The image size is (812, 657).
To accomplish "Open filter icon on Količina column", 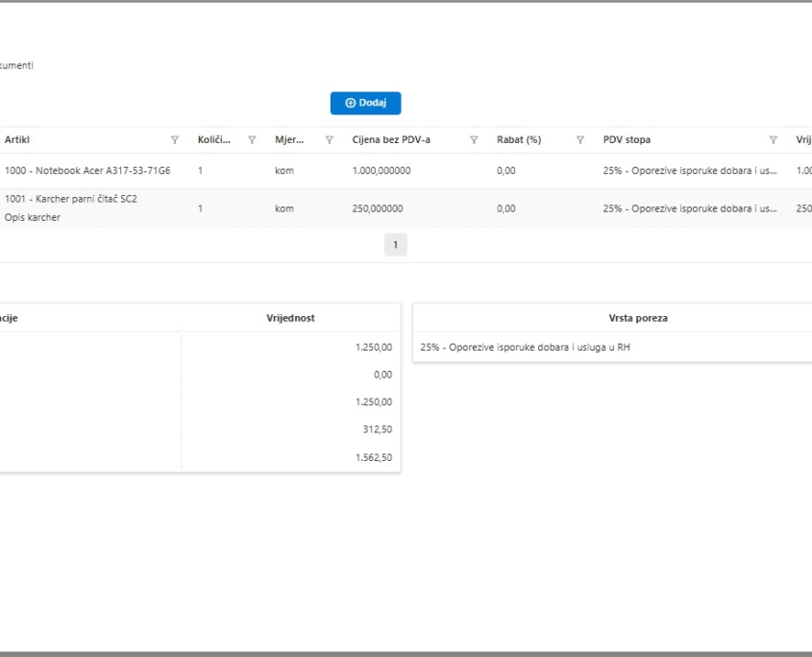I will pyautogui.click(x=252, y=140).
